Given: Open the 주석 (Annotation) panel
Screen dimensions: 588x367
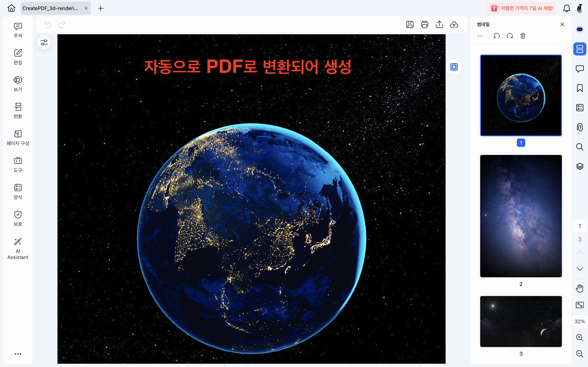Looking at the screenshot, I should point(18,30).
